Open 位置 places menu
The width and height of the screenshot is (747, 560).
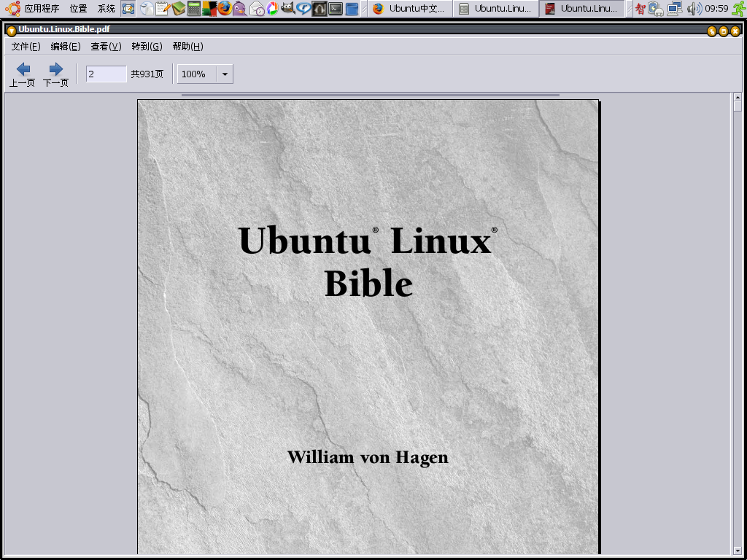point(78,8)
